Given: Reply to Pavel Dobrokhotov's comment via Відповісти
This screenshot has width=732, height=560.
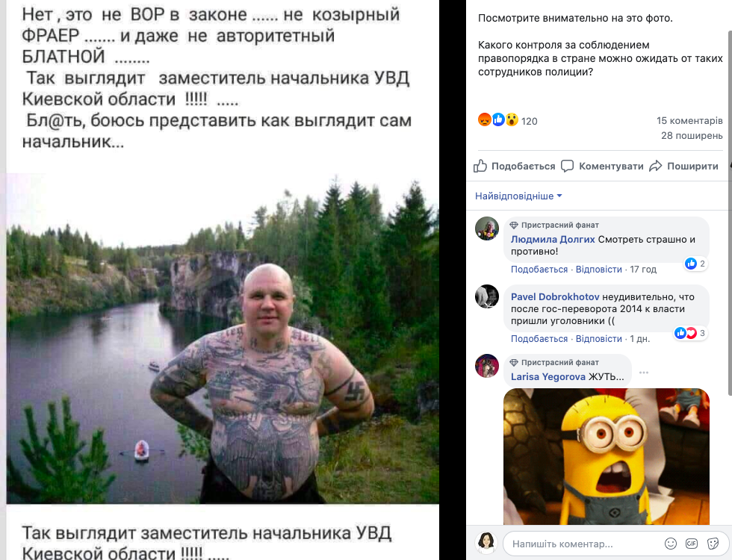Looking at the screenshot, I should 599,339.
